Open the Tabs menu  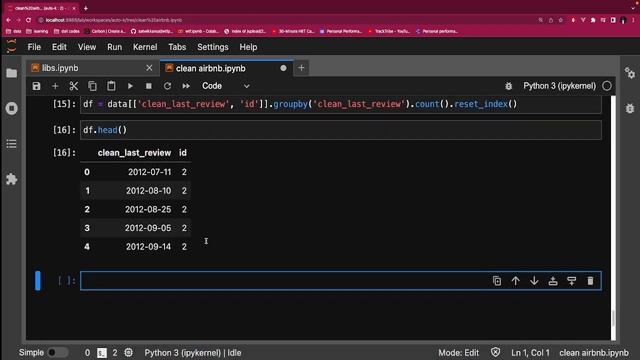click(177, 47)
